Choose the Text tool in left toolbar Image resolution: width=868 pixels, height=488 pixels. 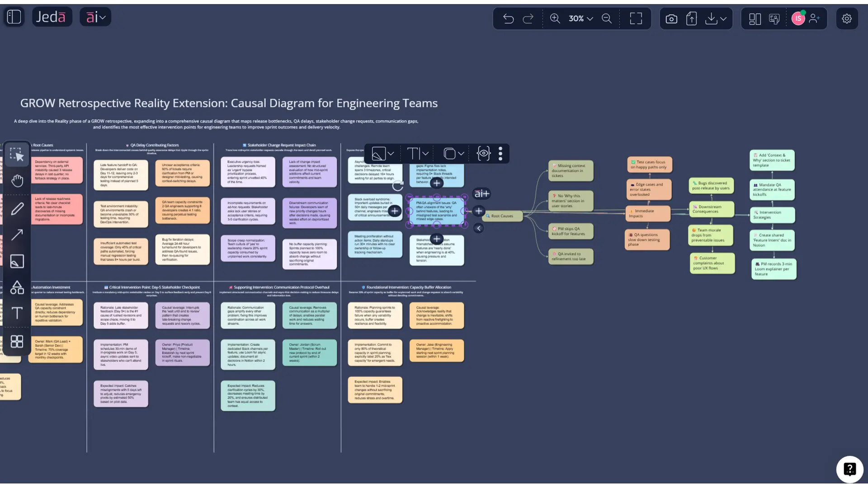[17, 313]
